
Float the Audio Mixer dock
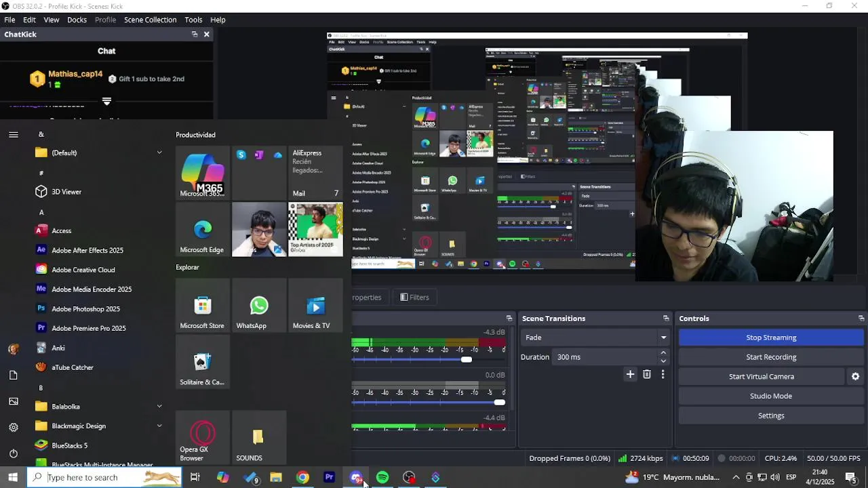[509, 319]
